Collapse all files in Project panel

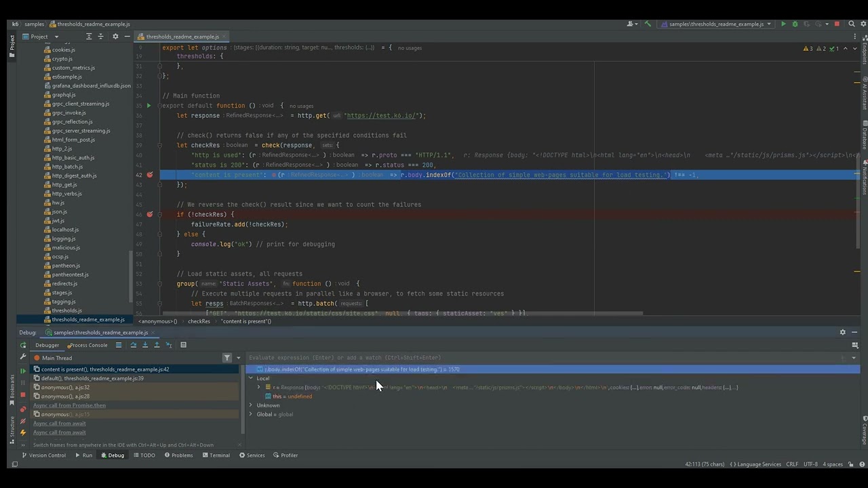point(100,37)
